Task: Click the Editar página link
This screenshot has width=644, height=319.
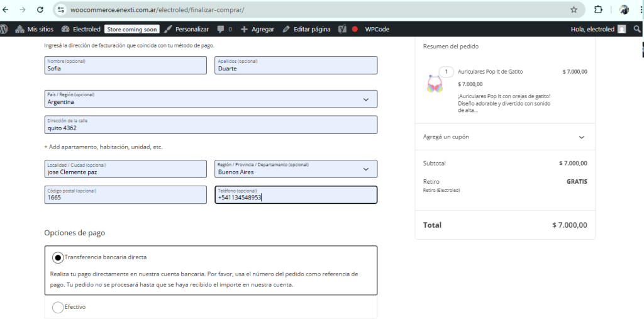Action: [306, 29]
